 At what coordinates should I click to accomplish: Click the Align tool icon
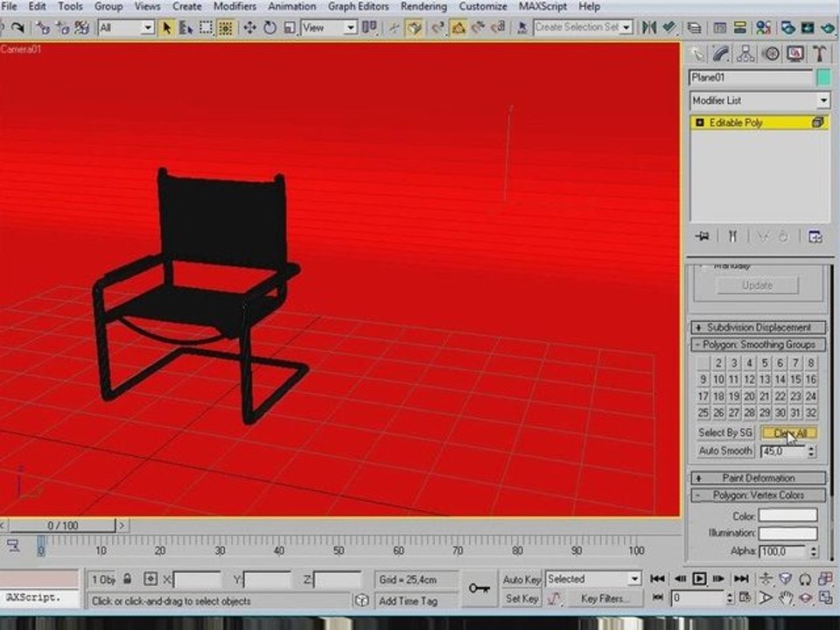tap(669, 27)
